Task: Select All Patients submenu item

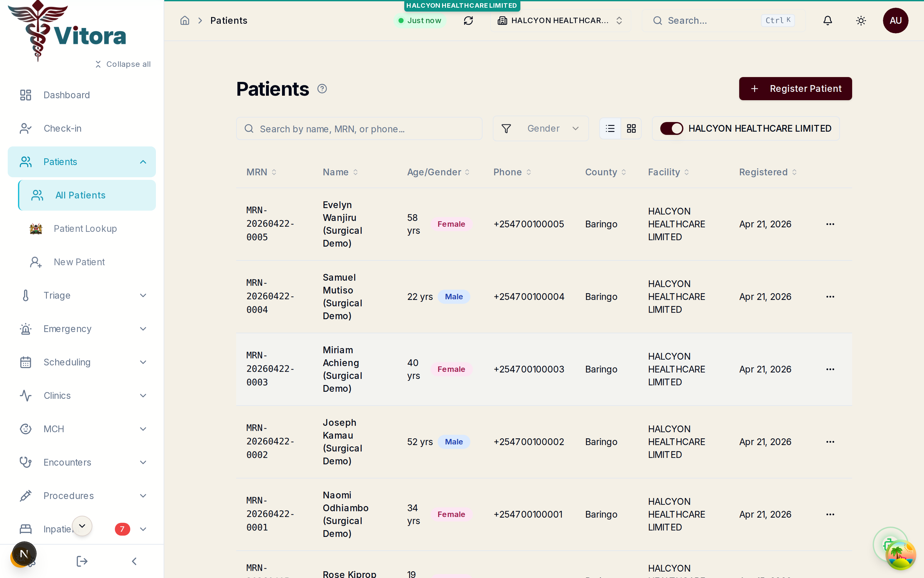Action: pyautogui.click(x=87, y=195)
